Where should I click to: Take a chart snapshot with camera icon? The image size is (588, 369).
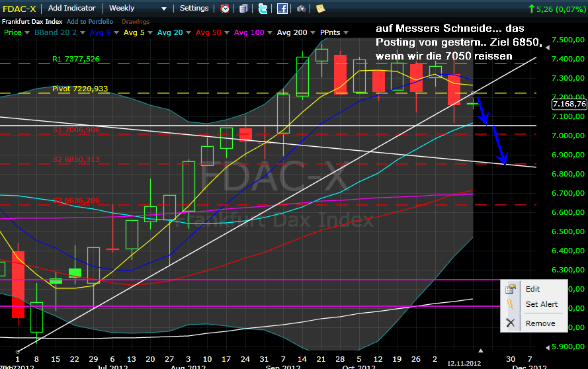[x=301, y=8]
